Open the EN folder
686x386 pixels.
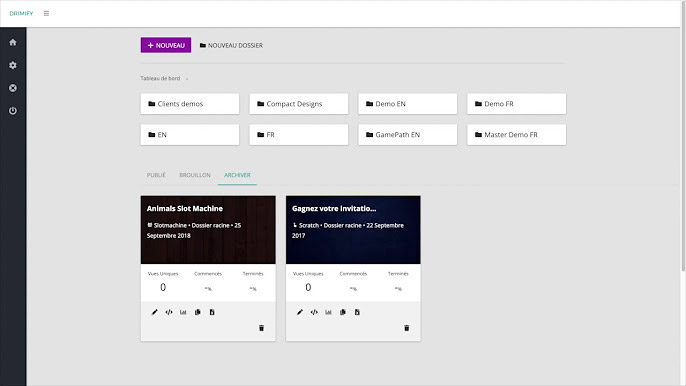190,135
